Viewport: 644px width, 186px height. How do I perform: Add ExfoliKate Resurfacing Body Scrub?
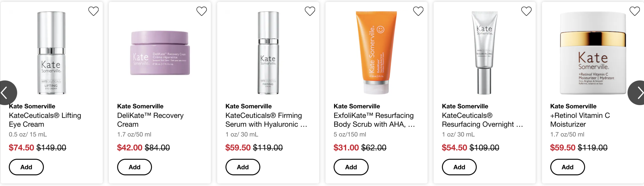(351, 167)
